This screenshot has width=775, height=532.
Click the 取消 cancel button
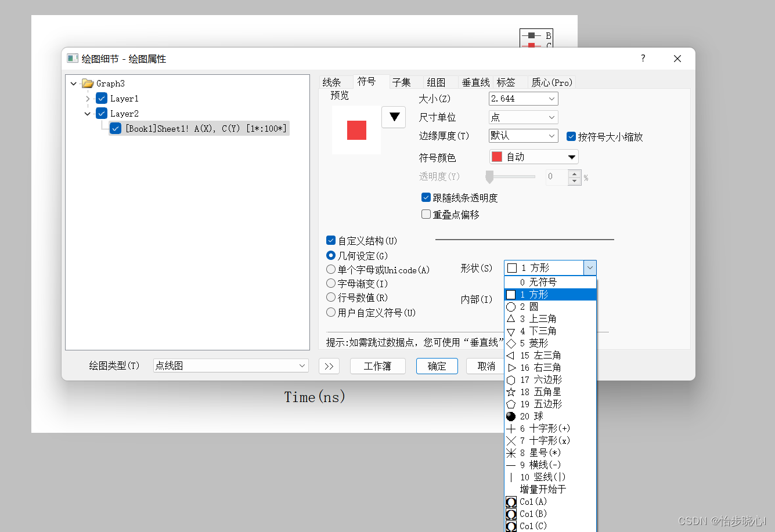point(486,366)
